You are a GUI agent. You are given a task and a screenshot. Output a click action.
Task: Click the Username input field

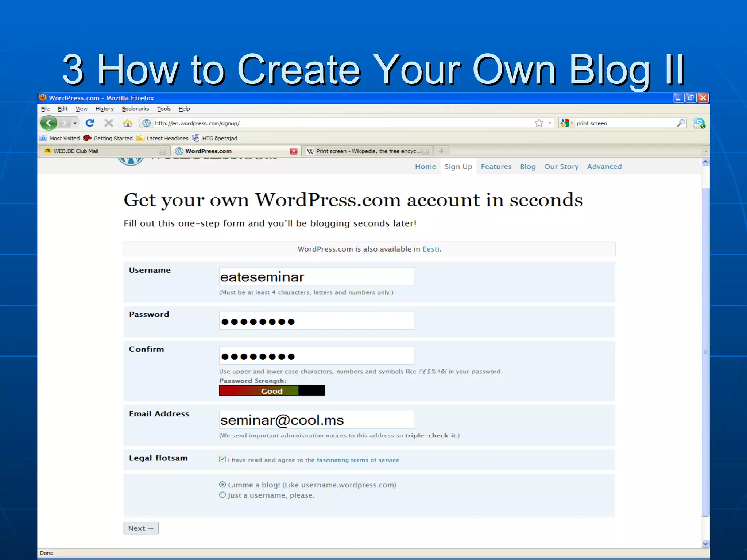click(317, 276)
